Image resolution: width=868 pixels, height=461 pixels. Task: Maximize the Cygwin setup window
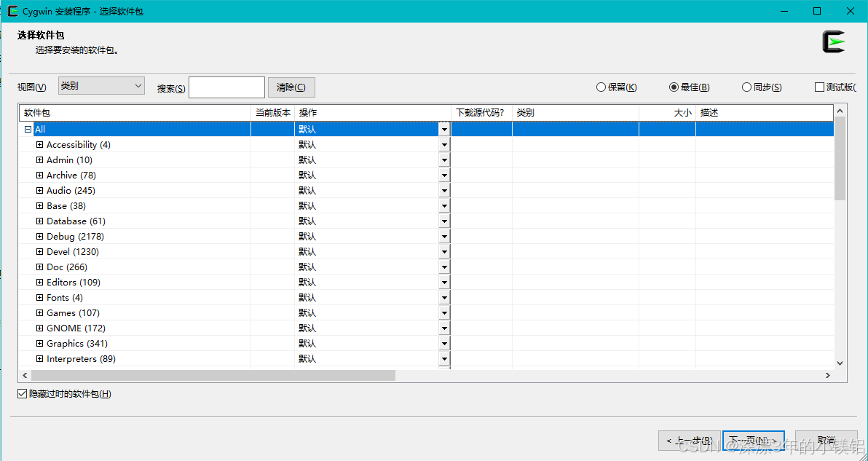pyautogui.click(x=817, y=11)
